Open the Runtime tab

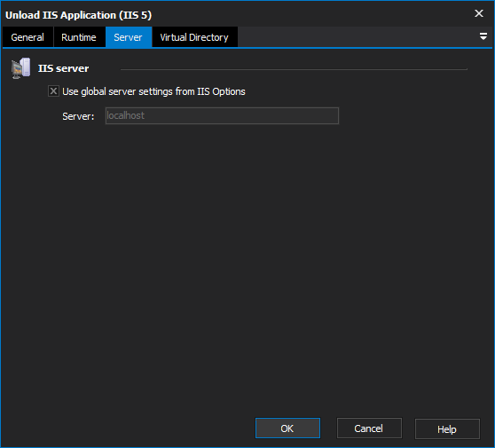coord(79,37)
